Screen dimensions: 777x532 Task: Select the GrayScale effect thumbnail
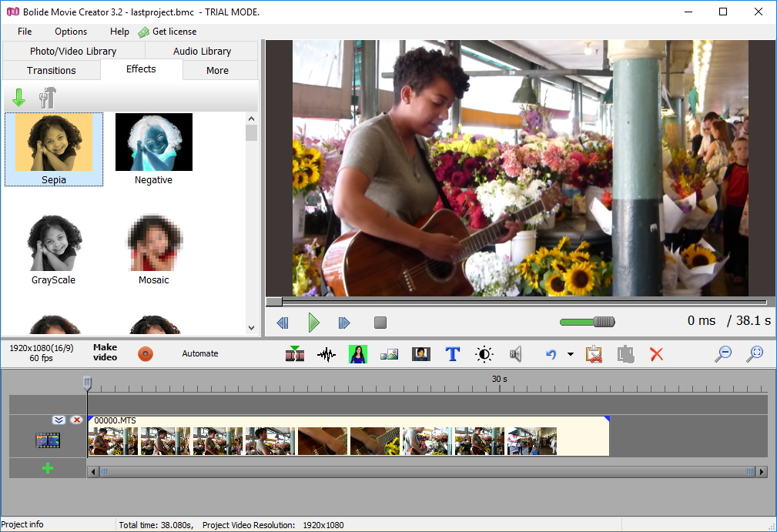coord(53,249)
